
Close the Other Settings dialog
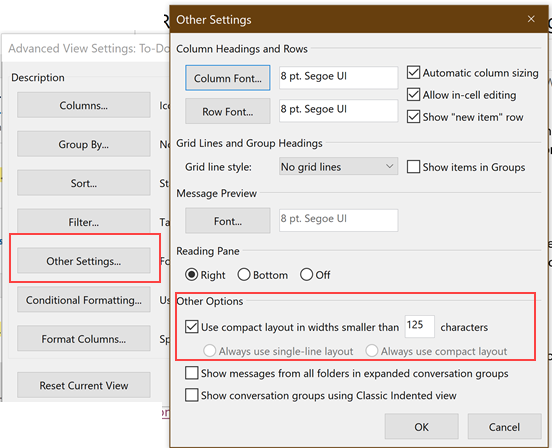click(531, 19)
